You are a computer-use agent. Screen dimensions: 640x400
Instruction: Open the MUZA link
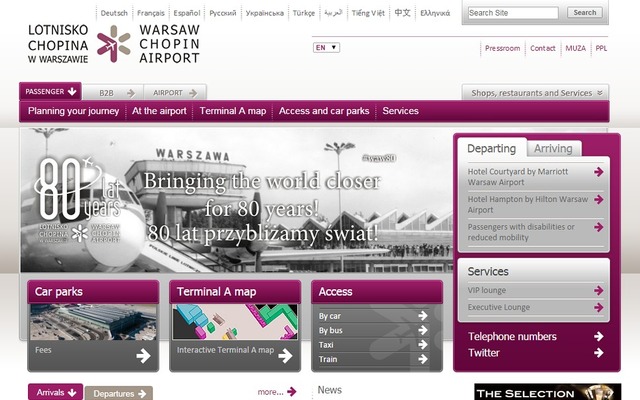coord(576,48)
